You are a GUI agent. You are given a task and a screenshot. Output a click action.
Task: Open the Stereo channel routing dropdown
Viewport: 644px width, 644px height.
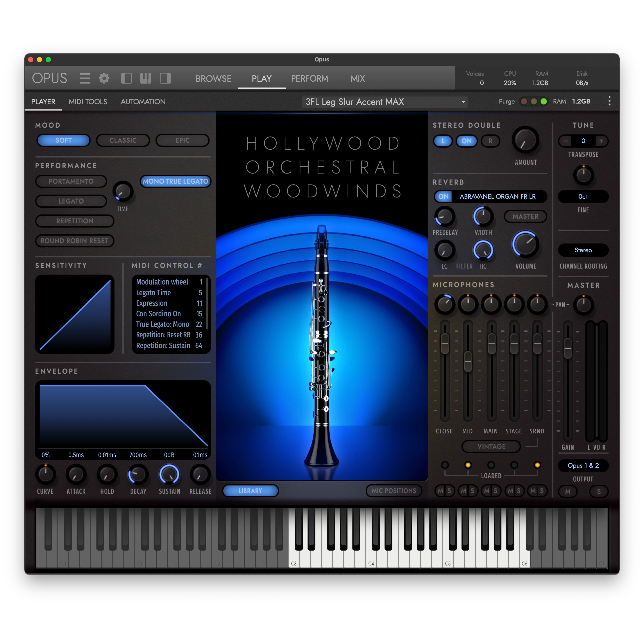[x=583, y=250]
